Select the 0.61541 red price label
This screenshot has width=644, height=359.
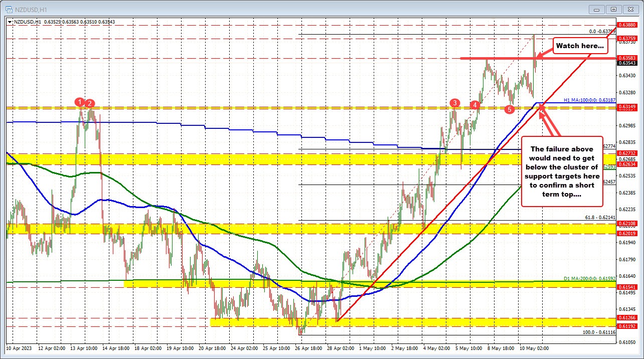pos(627,287)
